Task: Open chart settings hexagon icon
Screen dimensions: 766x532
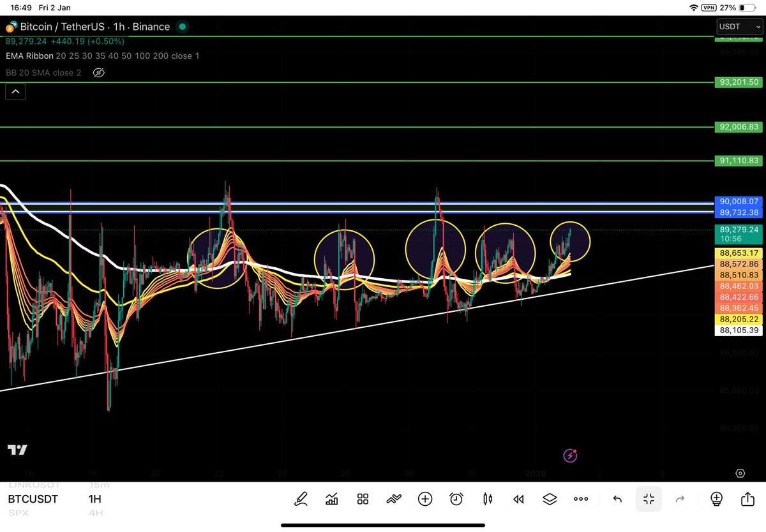Action: pyautogui.click(x=740, y=473)
